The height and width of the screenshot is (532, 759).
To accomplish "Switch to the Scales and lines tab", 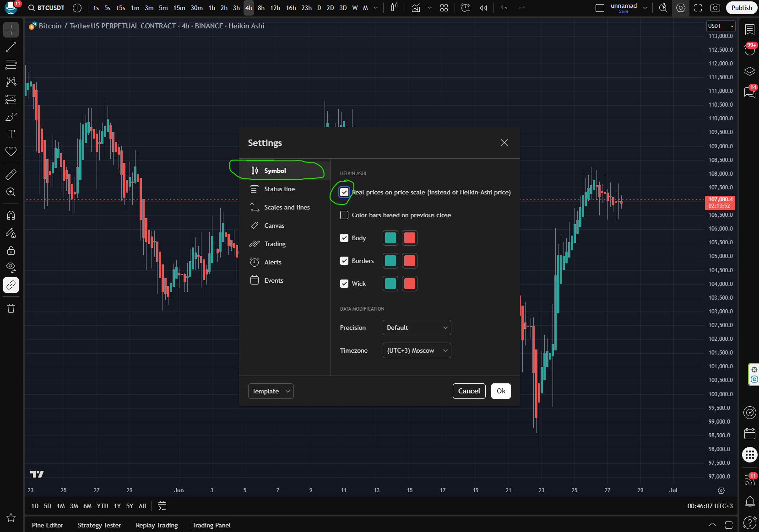I will (287, 207).
